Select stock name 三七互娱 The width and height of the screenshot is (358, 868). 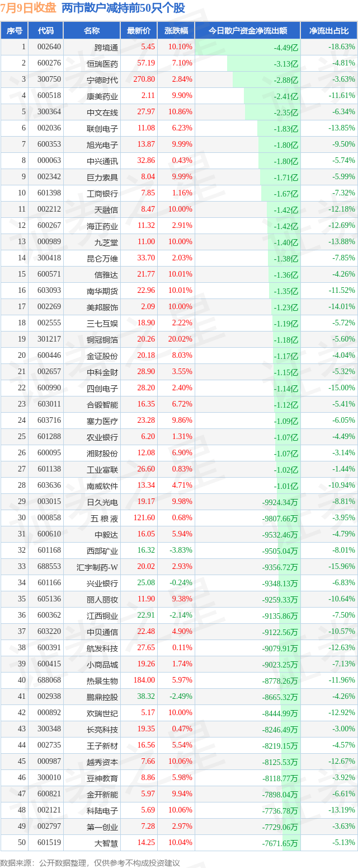tap(102, 323)
